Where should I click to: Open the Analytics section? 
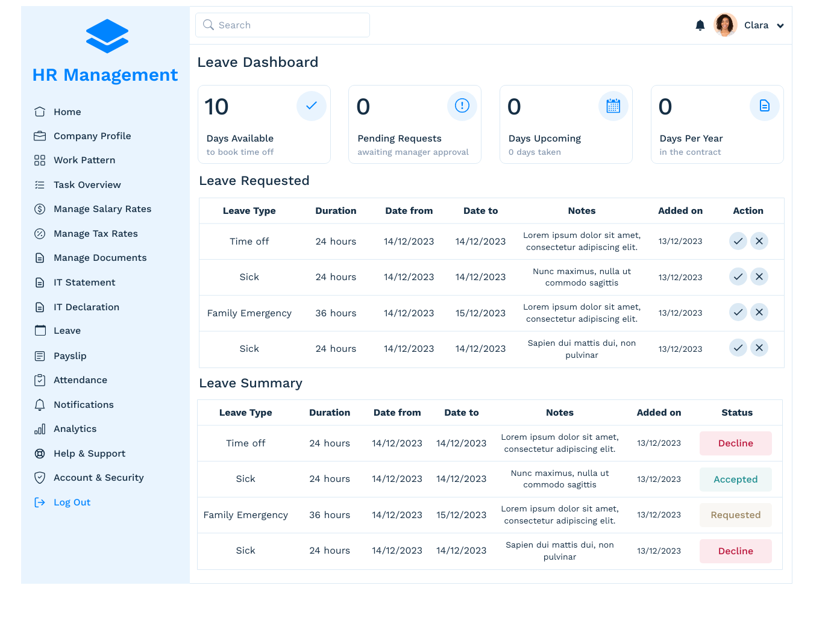75,429
